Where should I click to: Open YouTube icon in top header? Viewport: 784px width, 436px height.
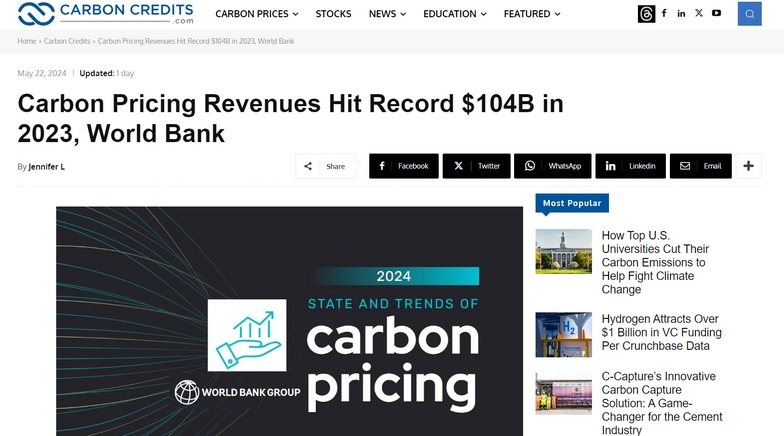point(716,14)
